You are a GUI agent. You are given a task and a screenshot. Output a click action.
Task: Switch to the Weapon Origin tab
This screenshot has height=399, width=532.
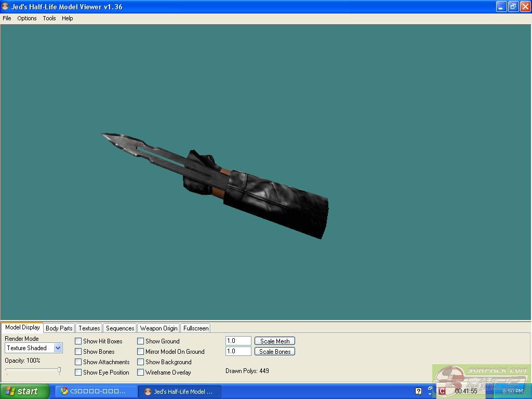(159, 328)
